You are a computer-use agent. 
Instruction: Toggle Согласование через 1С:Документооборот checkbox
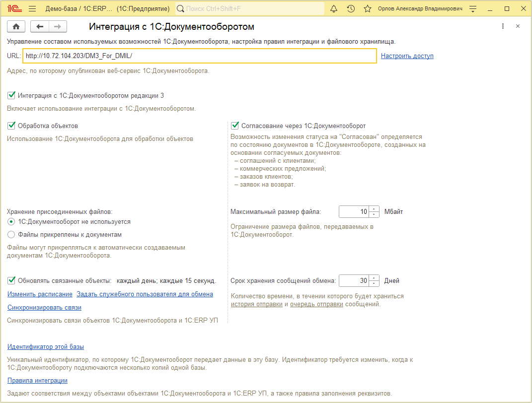coord(235,126)
